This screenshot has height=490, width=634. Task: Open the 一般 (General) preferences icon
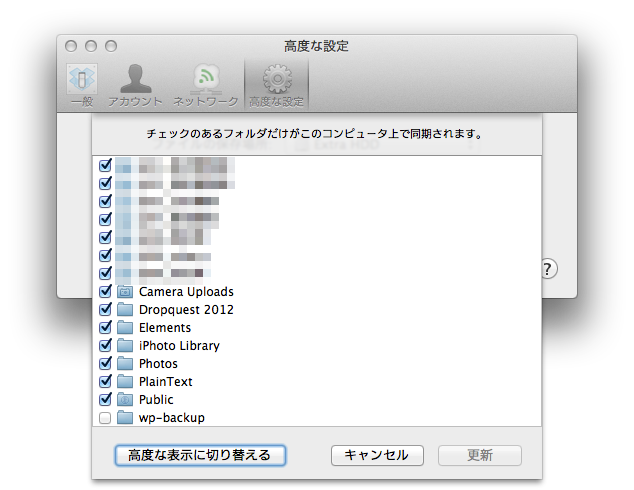82,81
